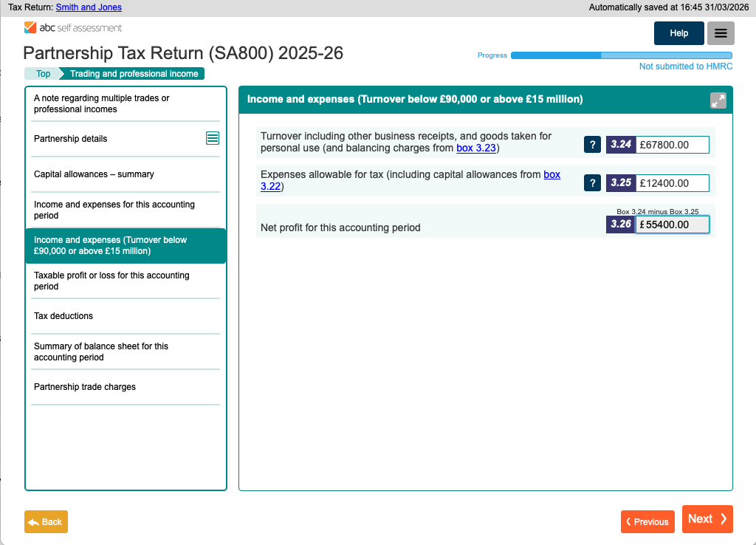The height and width of the screenshot is (545, 756).
Task: Go to the Next page
Action: point(707,519)
